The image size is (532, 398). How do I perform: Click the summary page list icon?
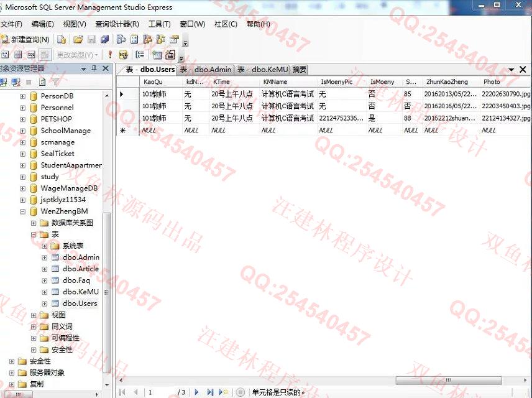point(134,40)
